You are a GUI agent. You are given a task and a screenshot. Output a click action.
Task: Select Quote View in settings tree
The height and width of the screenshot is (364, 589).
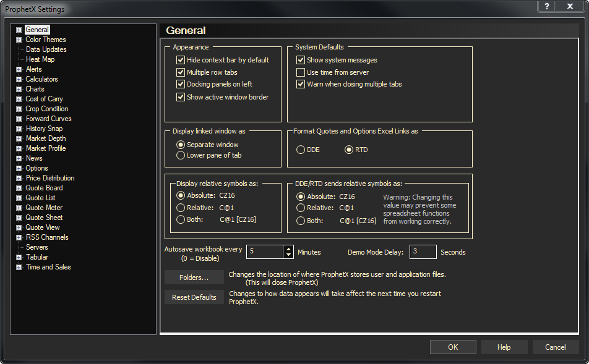tap(43, 227)
